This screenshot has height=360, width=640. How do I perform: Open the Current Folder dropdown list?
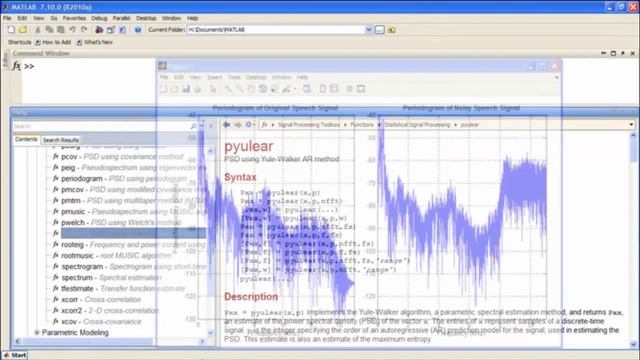[369, 30]
